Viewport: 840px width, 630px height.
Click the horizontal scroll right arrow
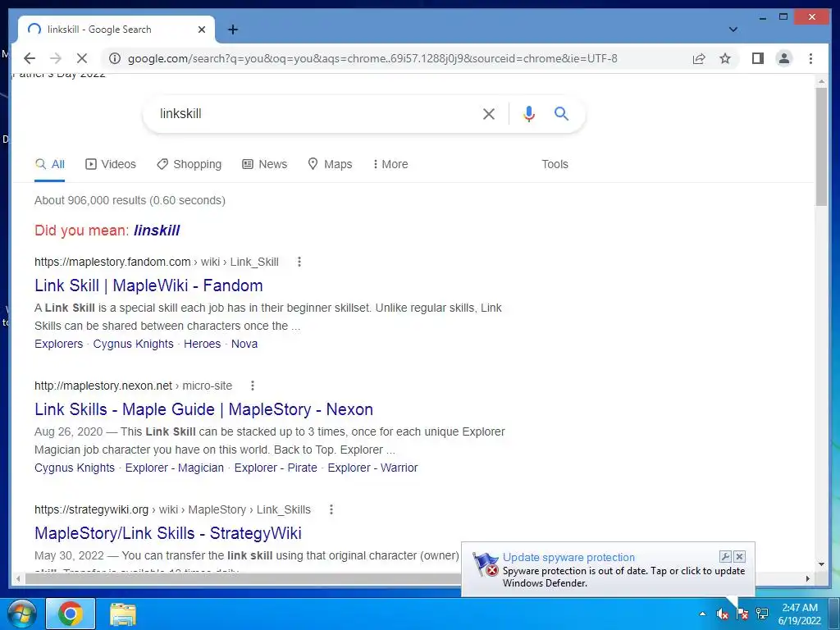(x=808, y=578)
